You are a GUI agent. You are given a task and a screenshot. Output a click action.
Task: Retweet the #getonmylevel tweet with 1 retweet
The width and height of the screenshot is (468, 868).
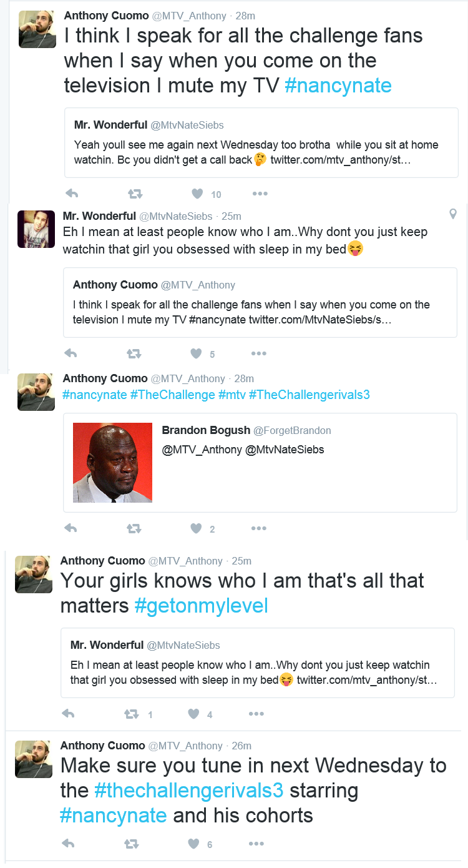click(131, 714)
